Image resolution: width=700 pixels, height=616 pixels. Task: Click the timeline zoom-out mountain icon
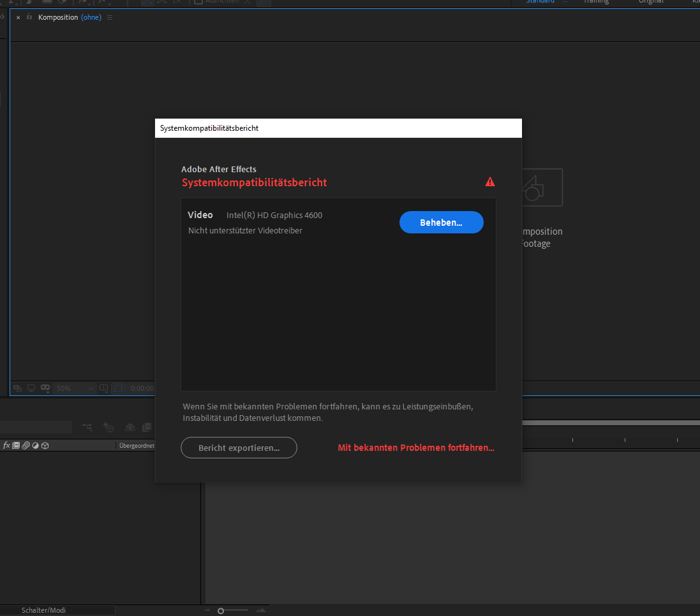(x=207, y=610)
